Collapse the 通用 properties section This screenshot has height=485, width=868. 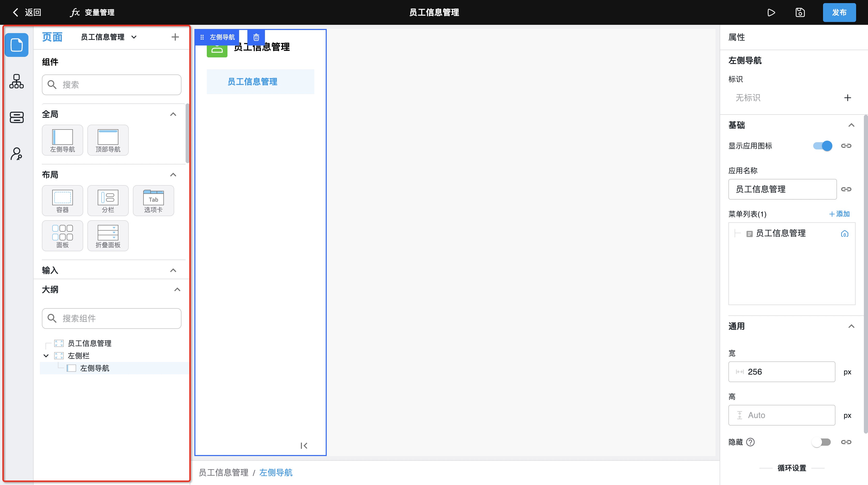(x=851, y=326)
